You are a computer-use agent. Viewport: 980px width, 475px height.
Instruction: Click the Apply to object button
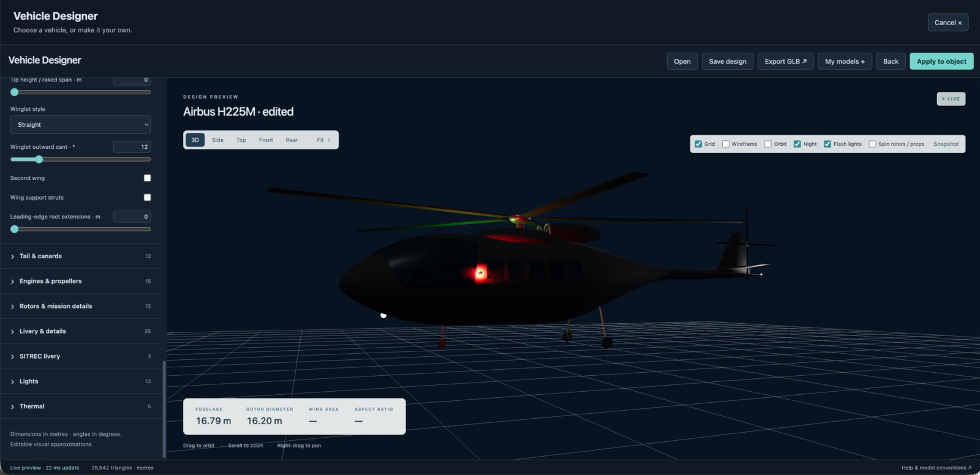(941, 61)
